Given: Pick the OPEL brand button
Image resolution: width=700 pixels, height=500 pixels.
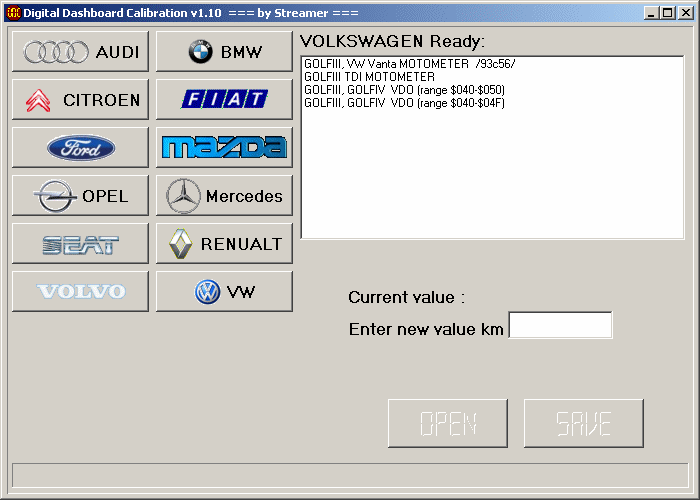Looking at the screenshot, I should [80, 196].
